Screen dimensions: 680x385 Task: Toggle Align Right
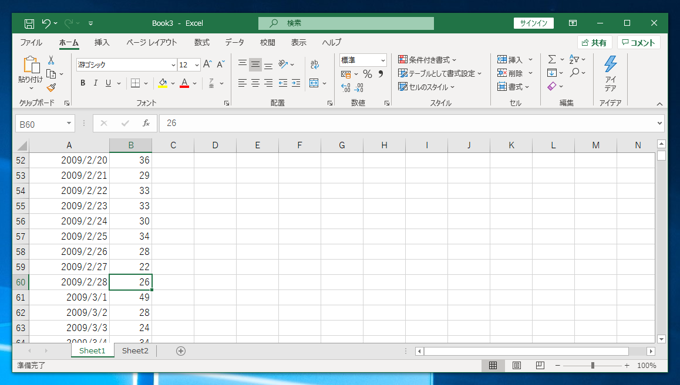click(269, 83)
